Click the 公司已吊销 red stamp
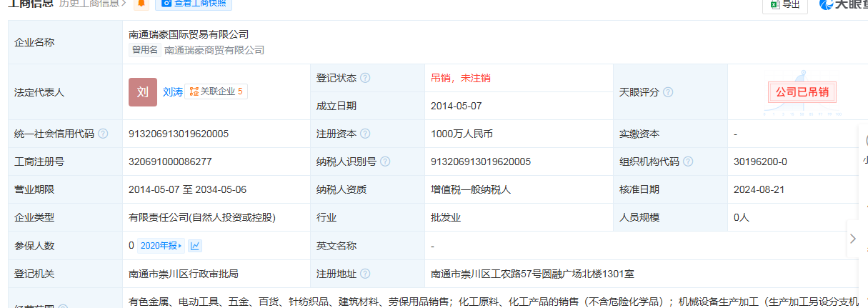The height and width of the screenshot is (308, 868). [802, 92]
